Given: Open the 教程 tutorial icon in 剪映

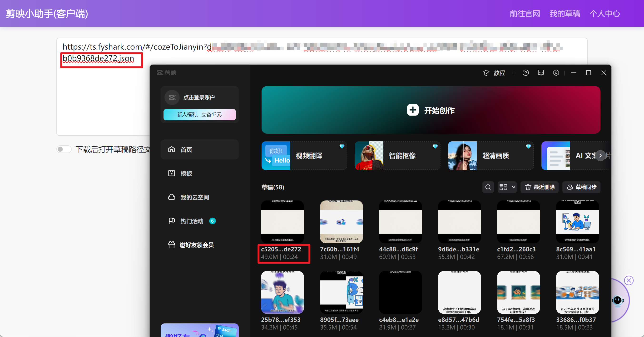Looking at the screenshot, I should point(486,73).
